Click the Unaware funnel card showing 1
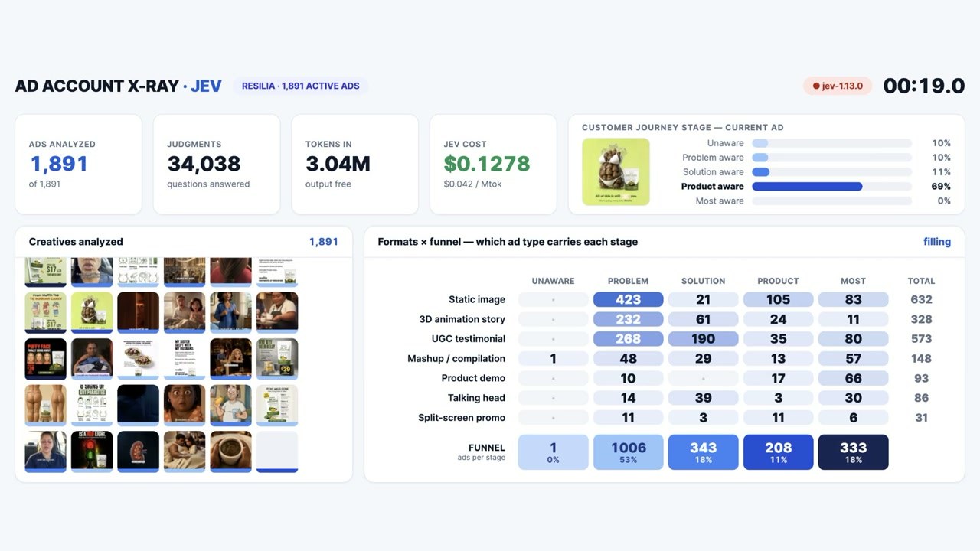Image resolution: width=980 pixels, height=551 pixels. (x=554, y=452)
